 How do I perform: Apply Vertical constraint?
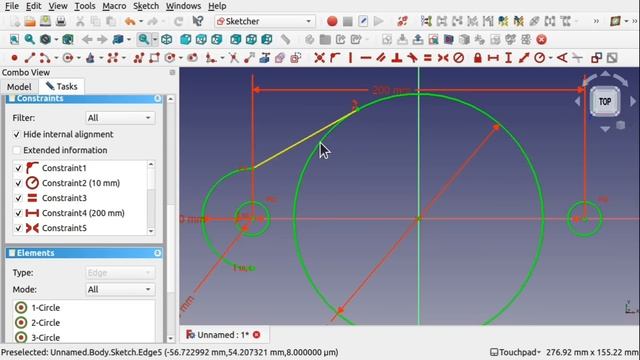[350, 58]
